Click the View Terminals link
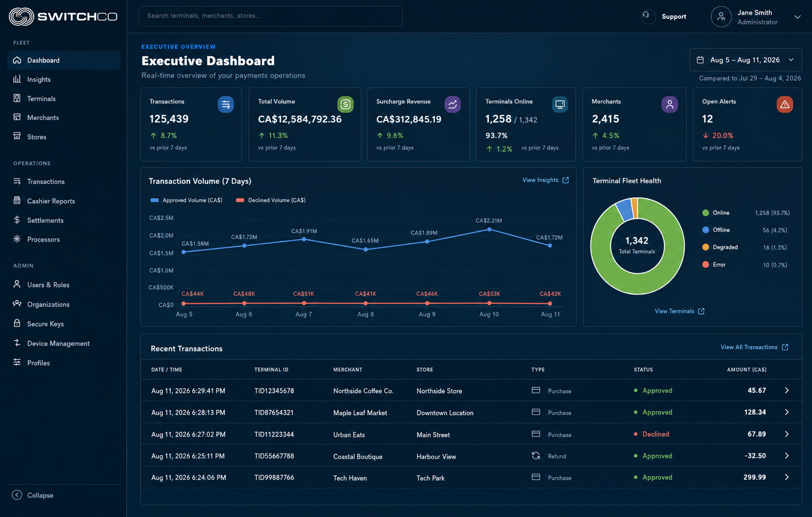The height and width of the screenshot is (517, 812). [x=679, y=311]
